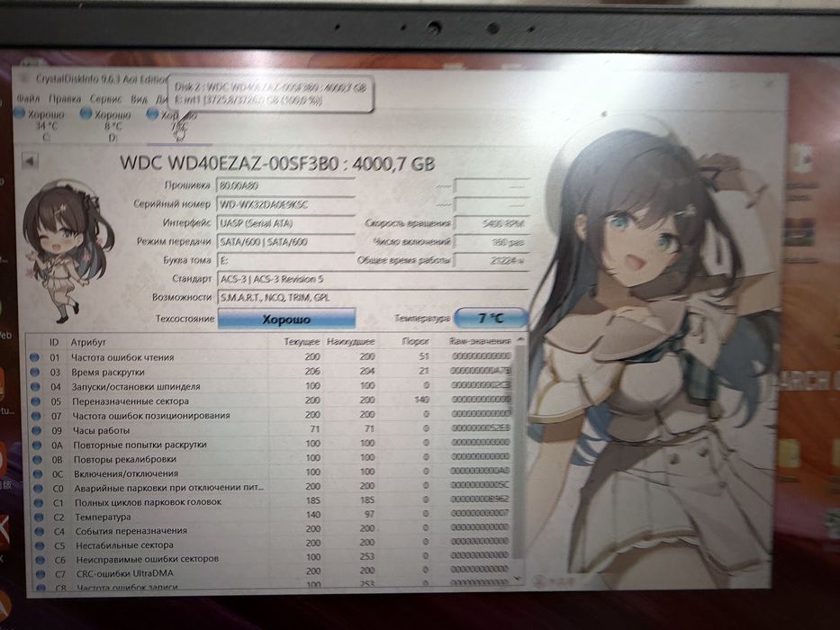Click status circle of attribute 04 row

(35, 386)
